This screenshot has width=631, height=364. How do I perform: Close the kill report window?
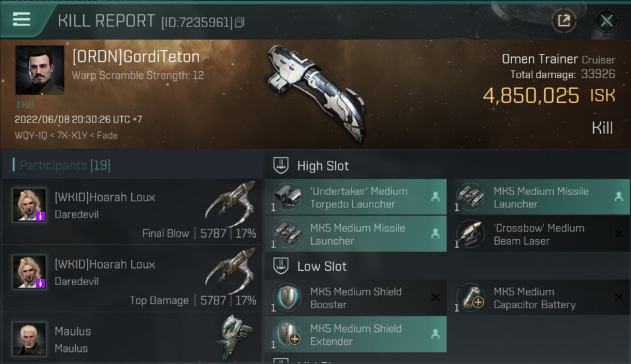[x=606, y=21]
